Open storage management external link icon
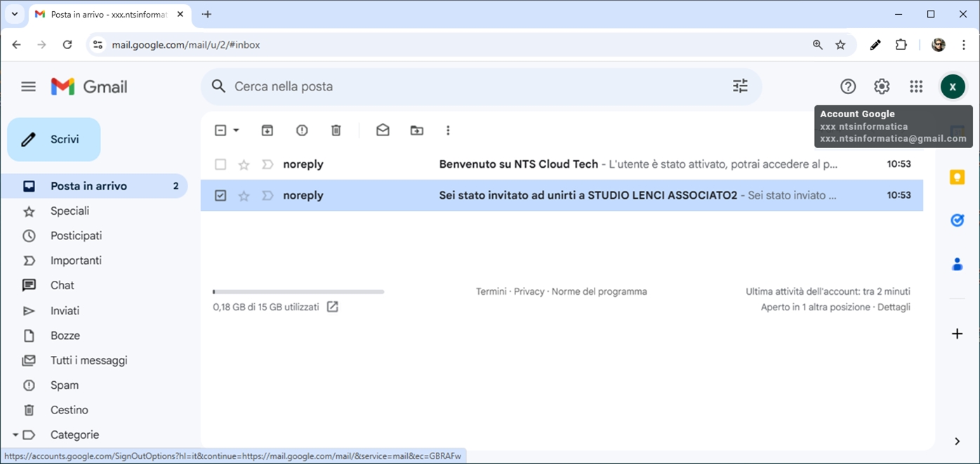The height and width of the screenshot is (464, 980). [333, 307]
